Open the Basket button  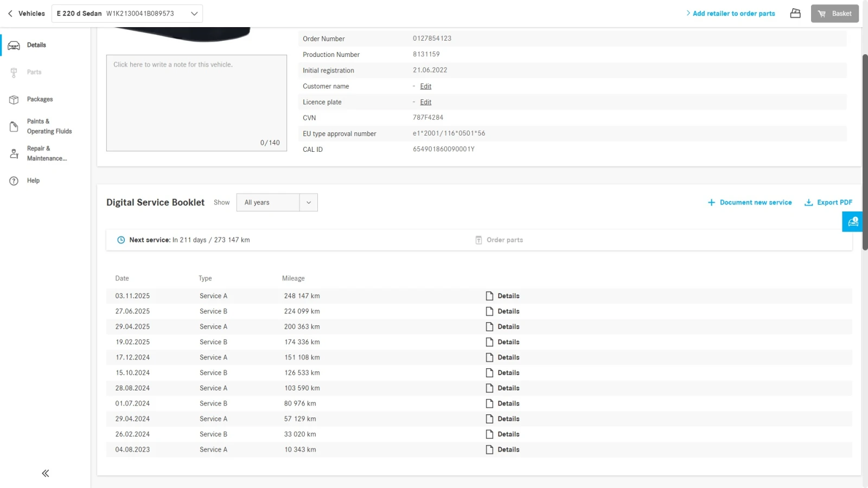coord(834,14)
